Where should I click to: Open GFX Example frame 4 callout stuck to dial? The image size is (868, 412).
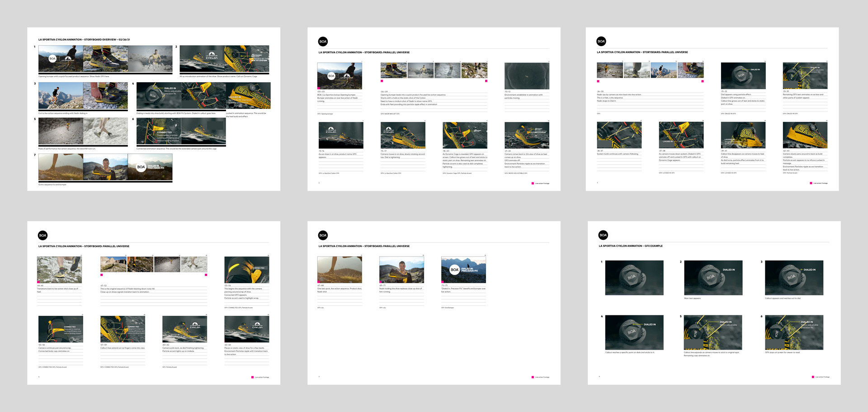(x=634, y=332)
